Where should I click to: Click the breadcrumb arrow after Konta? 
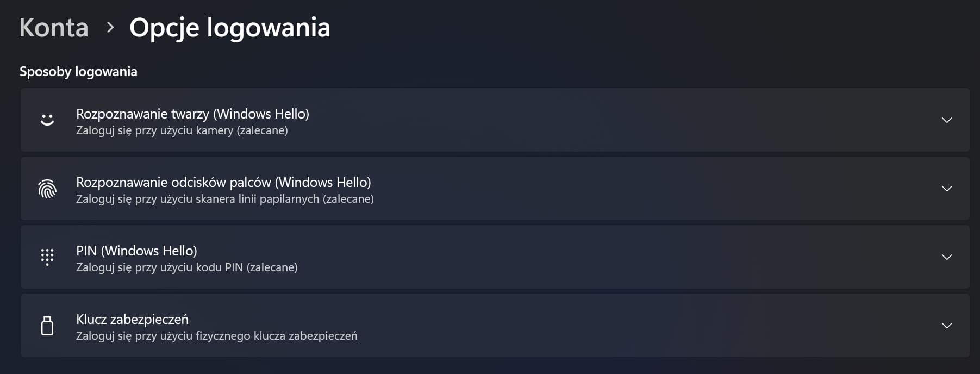click(x=110, y=27)
